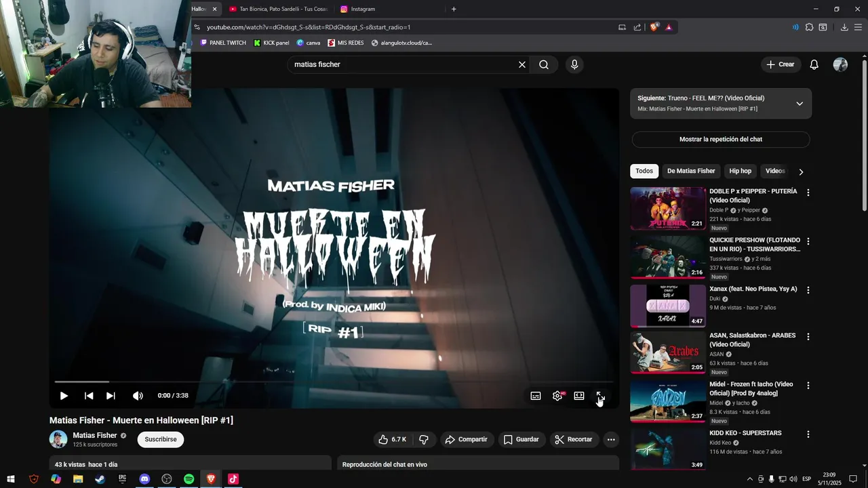Open the Brave Rewards triangle icon

[669, 27]
